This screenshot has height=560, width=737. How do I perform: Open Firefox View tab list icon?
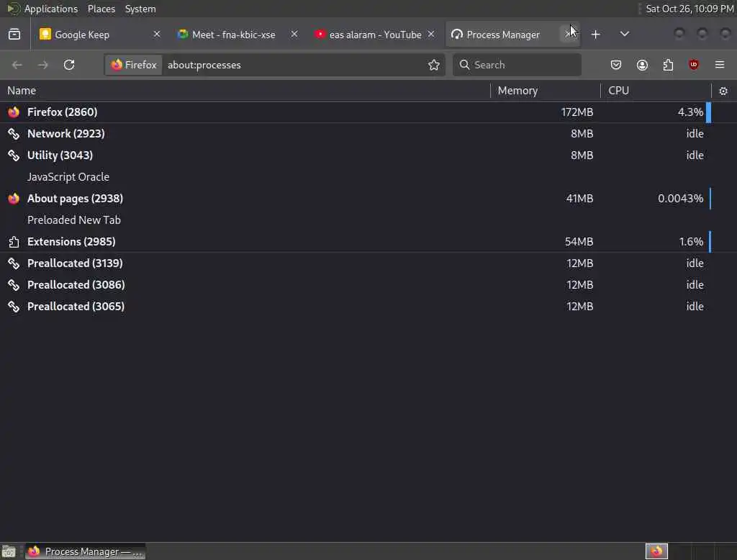click(14, 35)
